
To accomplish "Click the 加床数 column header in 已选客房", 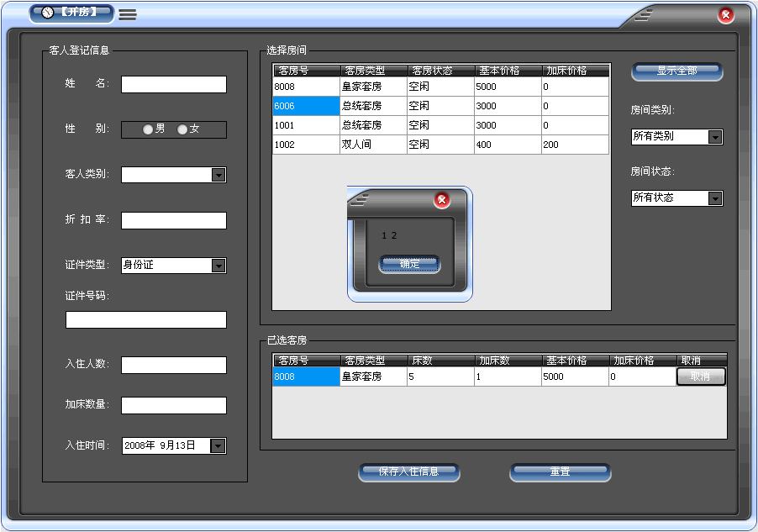I will point(508,361).
